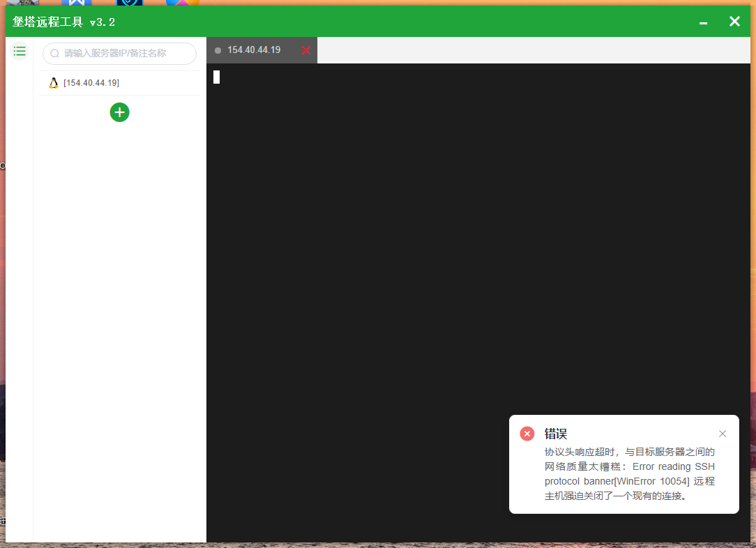Click the search magnifier icon
756x548 pixels.
(x=55, y=54)
